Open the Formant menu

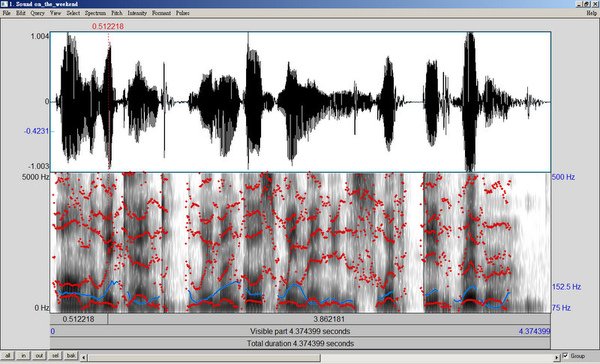(161, 13)
